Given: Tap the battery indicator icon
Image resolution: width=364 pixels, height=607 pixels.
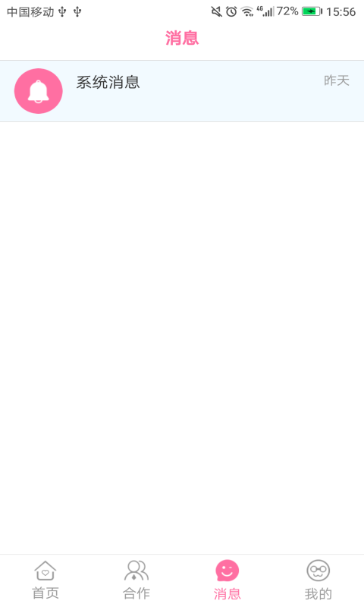Looking at the screenshot, I should [312, 11].
